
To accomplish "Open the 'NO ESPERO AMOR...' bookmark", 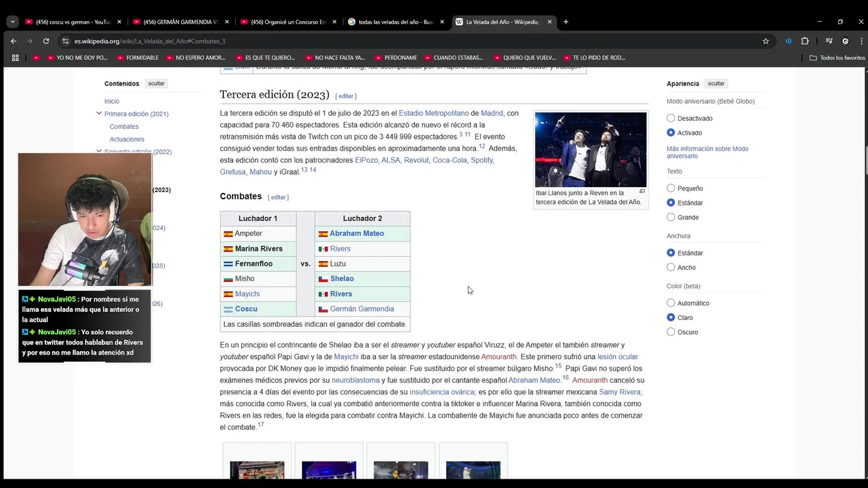I will coord(195,58).
